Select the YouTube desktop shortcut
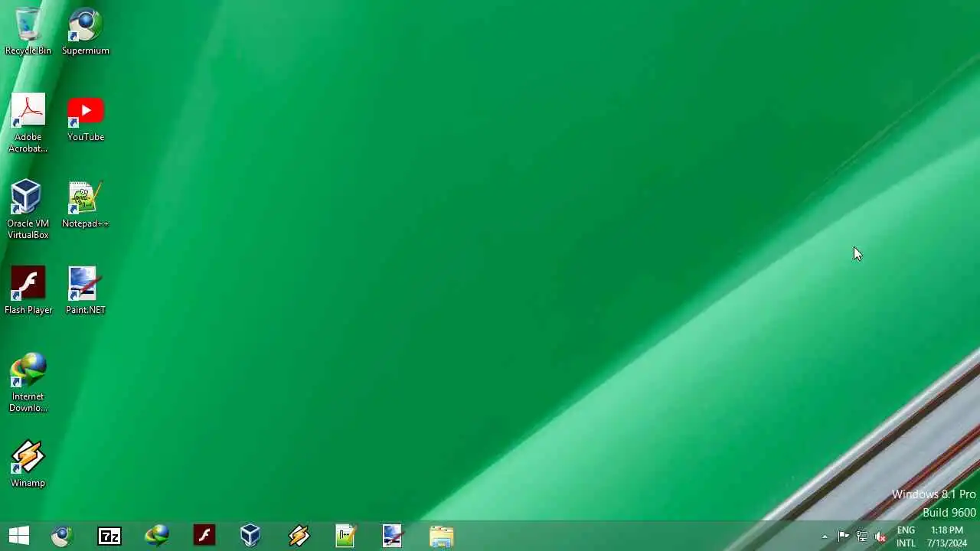 click(x=86, y=119)
